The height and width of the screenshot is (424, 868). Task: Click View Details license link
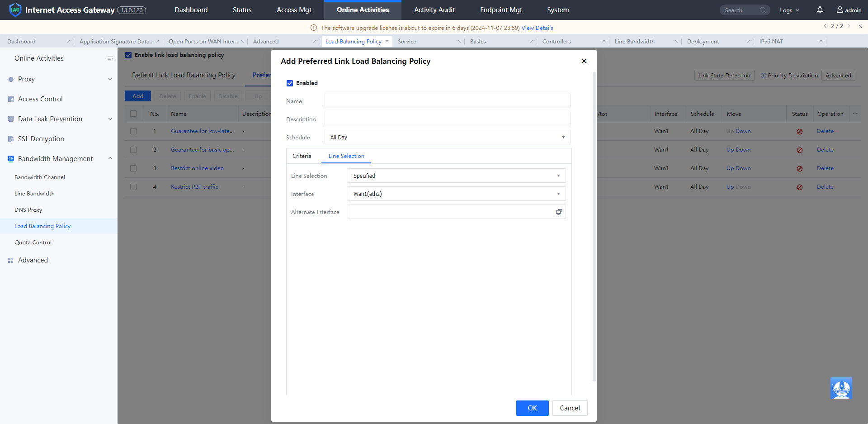coord(537,28)
